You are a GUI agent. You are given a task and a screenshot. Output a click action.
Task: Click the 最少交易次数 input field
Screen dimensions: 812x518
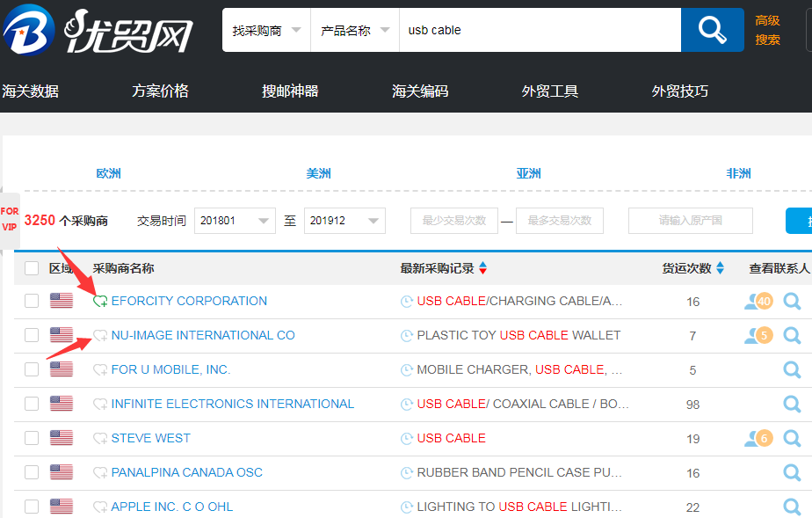[x=454, y=221]
